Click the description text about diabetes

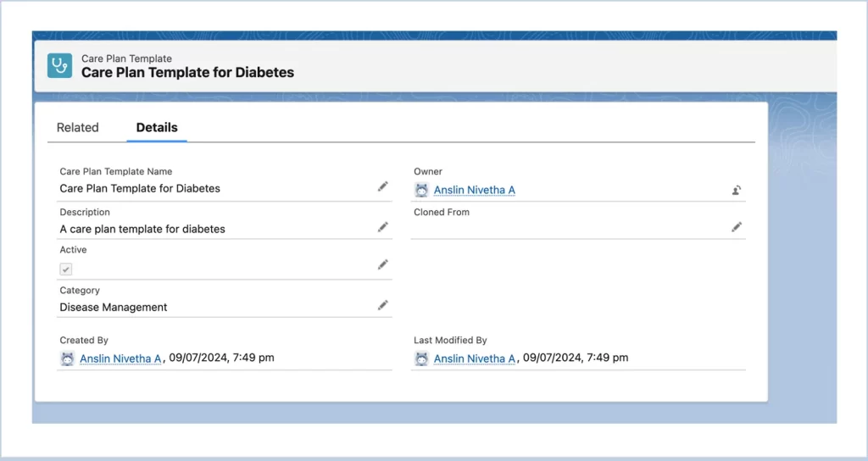142,229
